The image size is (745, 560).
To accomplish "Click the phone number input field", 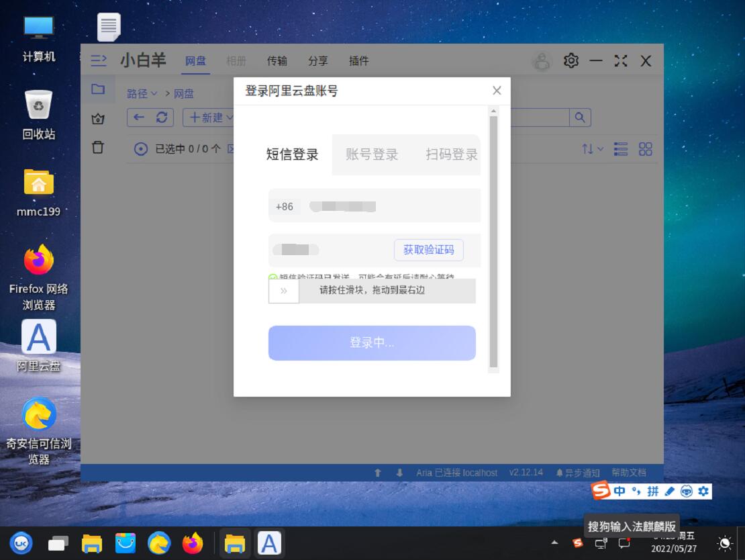I will click(375, 206).
